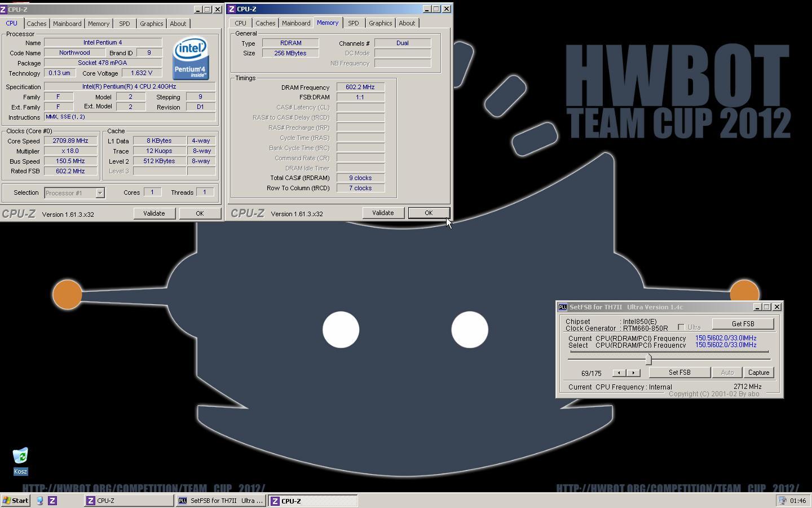
Task: Minimize the SetFSB window
Action: (757, 307)
